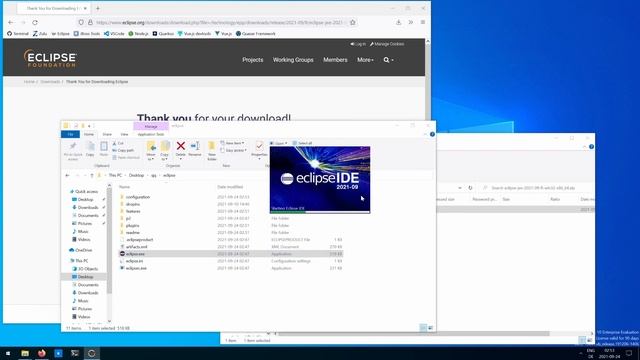Open the Application Tools tab
Screen dimensions: 640x360
[151, 134]
